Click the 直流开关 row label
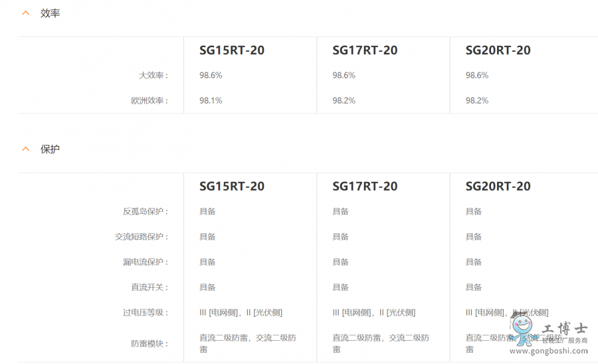This screenshot has width=598, height=364. coord(149,288)
